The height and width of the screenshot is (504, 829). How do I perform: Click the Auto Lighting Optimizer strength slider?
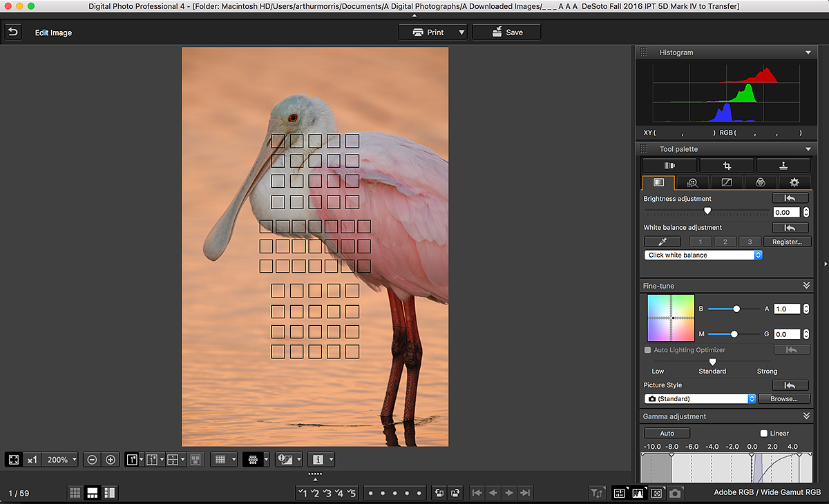click(x=713, y=361)
